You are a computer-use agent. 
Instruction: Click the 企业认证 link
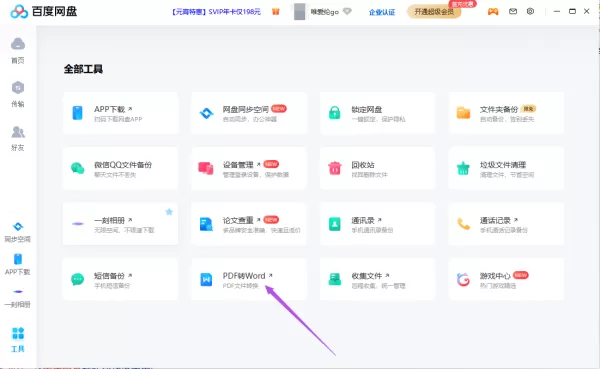click(x=382, y=12)
